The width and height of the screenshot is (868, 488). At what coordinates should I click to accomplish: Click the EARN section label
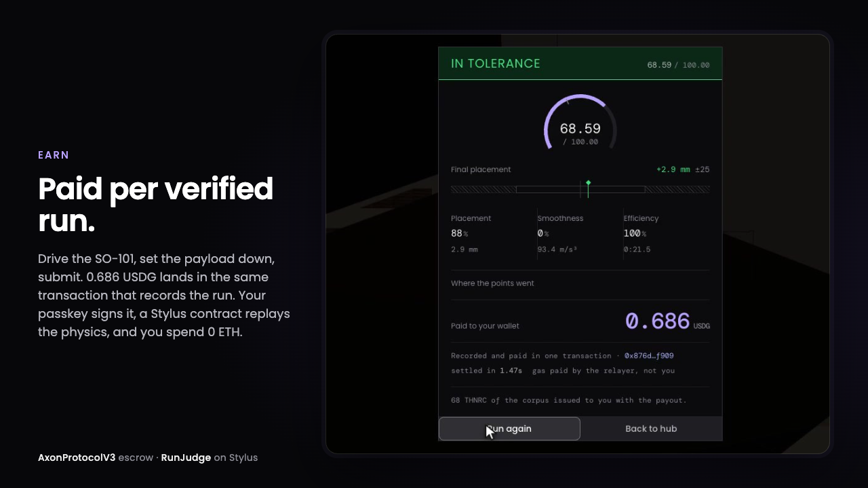coord(54,155)
